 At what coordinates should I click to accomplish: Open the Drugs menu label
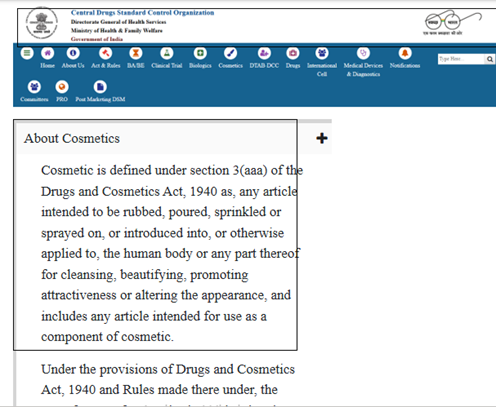tap(293, 65)
